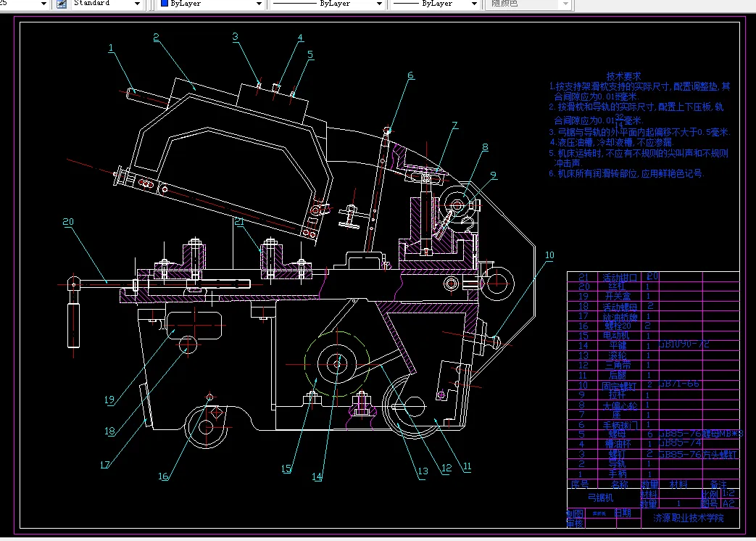
Task: Select the sheet size A2 in title block
Action: coord(728,503)
